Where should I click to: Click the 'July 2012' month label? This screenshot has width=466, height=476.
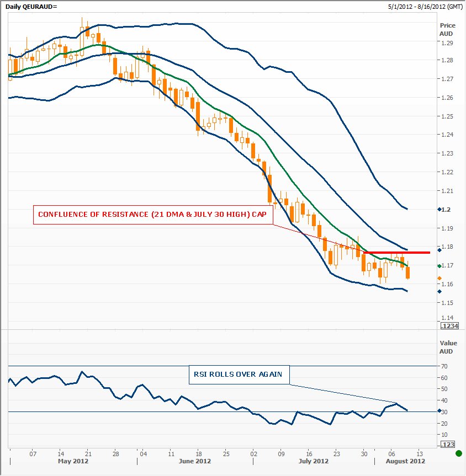[x=314, y=462]
